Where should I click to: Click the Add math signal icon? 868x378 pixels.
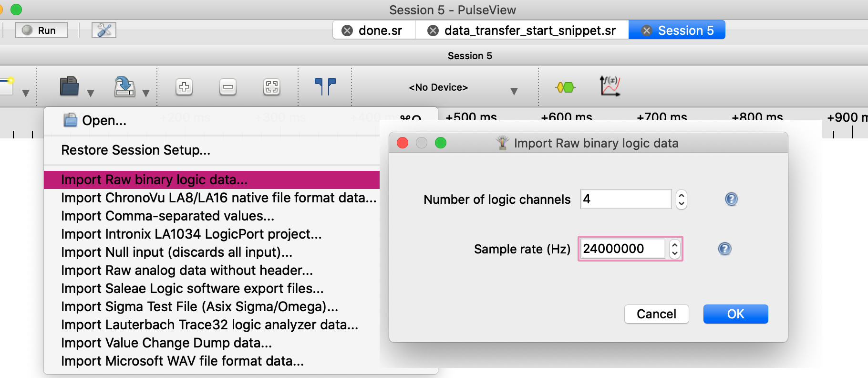click(x=610, y=86)
